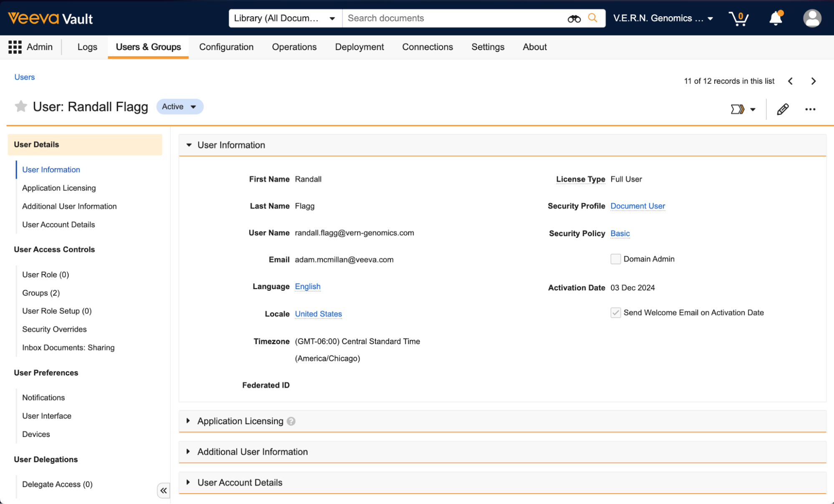Open the Library document filter dropdown
The image size is (834, 504).
coord(285,18)
